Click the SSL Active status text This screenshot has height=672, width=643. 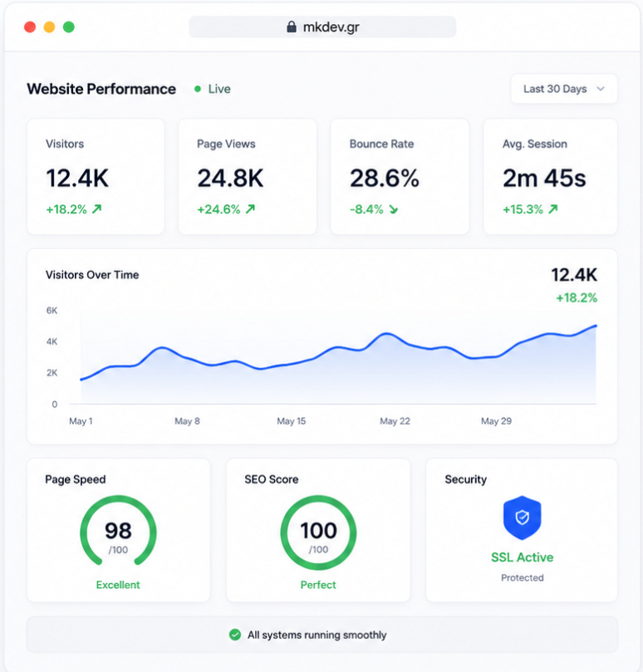[522, 557]
